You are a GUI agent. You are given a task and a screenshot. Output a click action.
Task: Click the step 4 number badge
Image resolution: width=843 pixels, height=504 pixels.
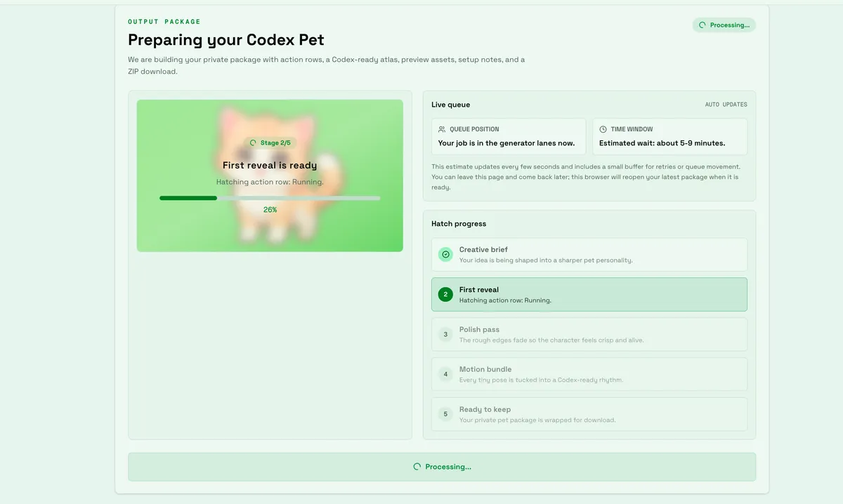point(445,374)
